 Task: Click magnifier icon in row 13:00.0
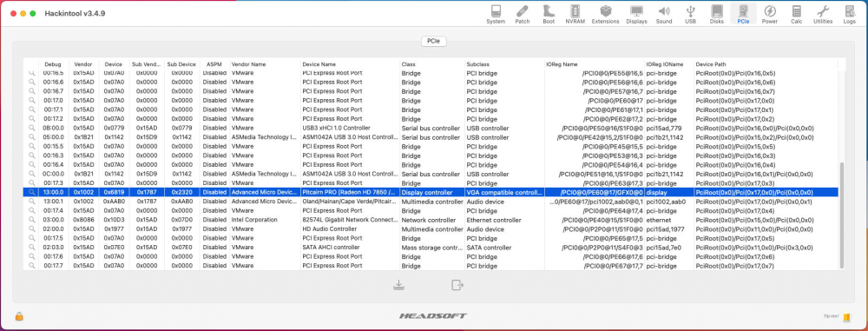[31, 192]
